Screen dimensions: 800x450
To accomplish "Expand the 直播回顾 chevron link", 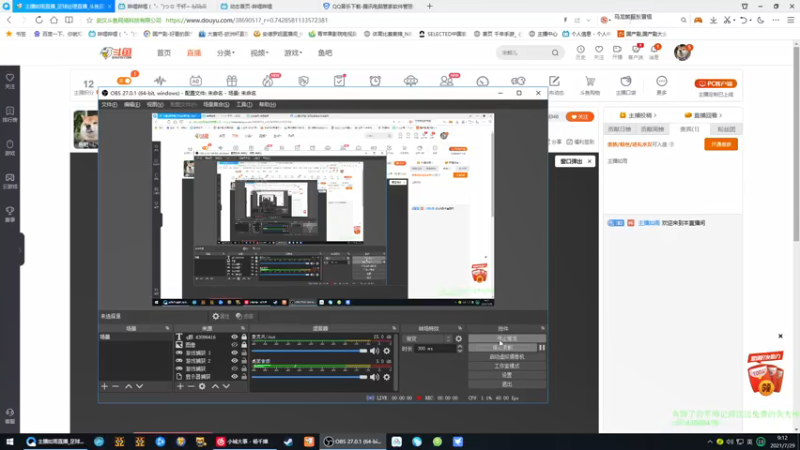I will point(704,115).
